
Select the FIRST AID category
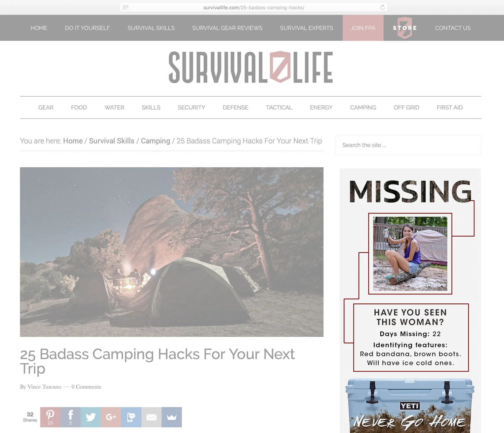tap(450, 107)
